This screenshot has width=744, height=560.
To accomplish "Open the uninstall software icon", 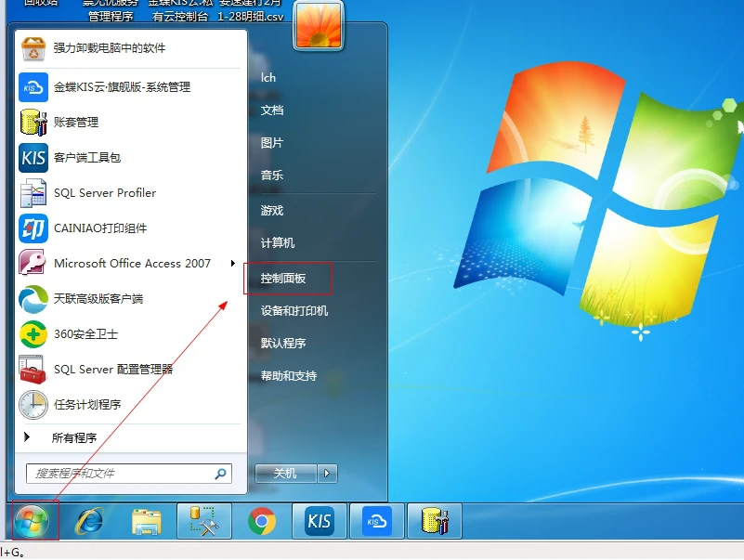I will pos(33,48).
